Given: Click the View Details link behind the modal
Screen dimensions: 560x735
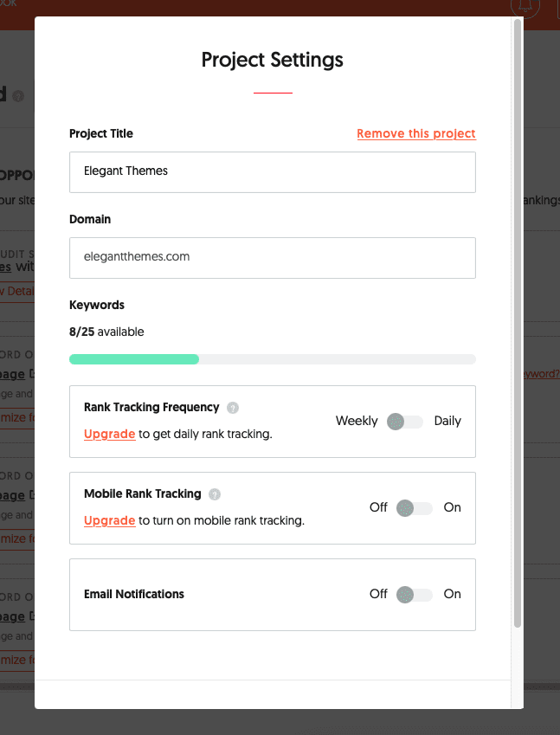Looking at the screenshot, I should [x=16, y=290].
